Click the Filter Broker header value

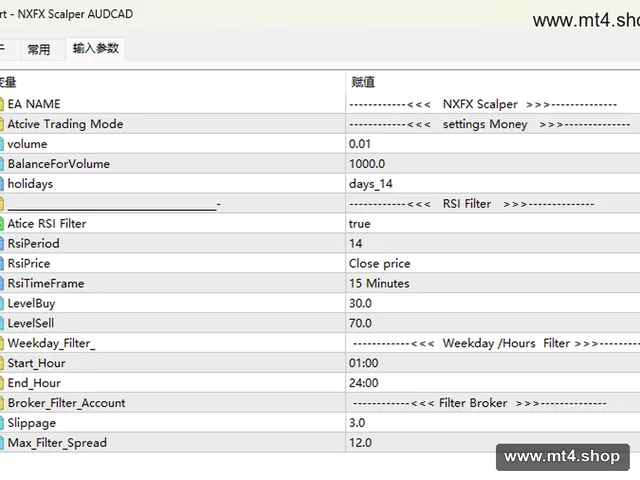[480, 403]
